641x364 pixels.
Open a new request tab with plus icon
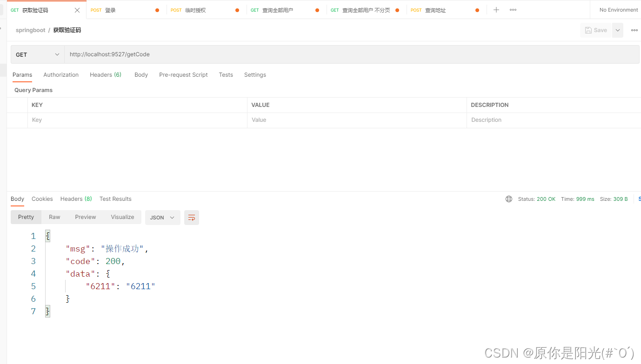pyautogui.click(x=496, y=10)
